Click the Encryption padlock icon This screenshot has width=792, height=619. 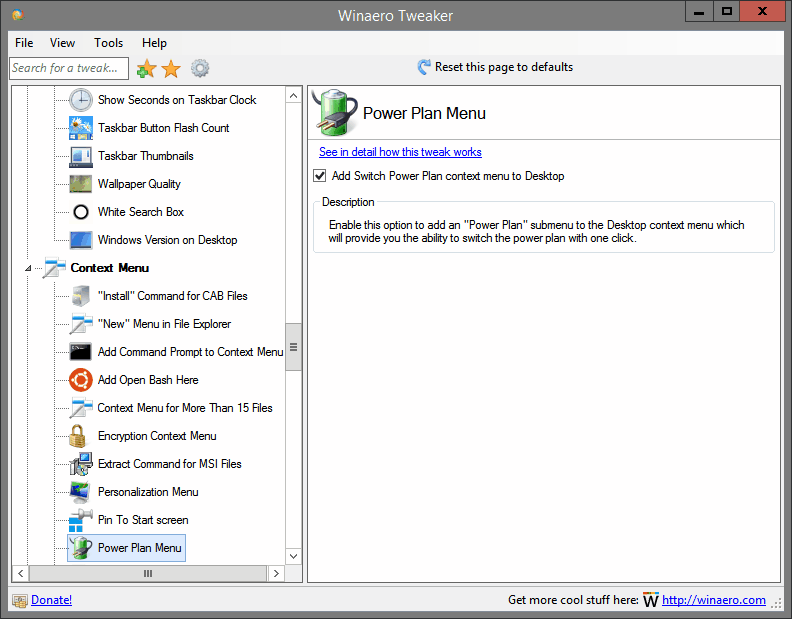click(77, 436)
